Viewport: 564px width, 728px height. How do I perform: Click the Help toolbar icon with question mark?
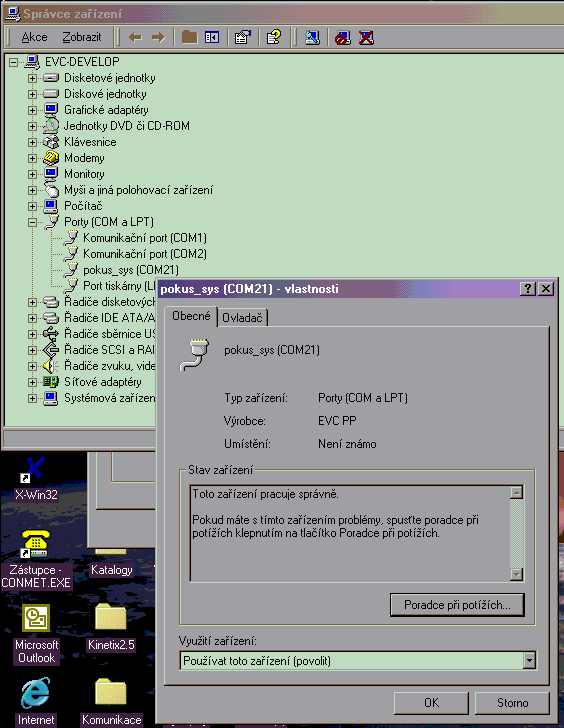click(x=274, y=37)
